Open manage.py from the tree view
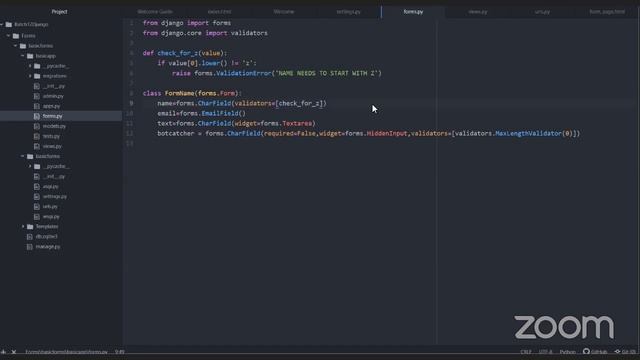 [x=48, y=247]
